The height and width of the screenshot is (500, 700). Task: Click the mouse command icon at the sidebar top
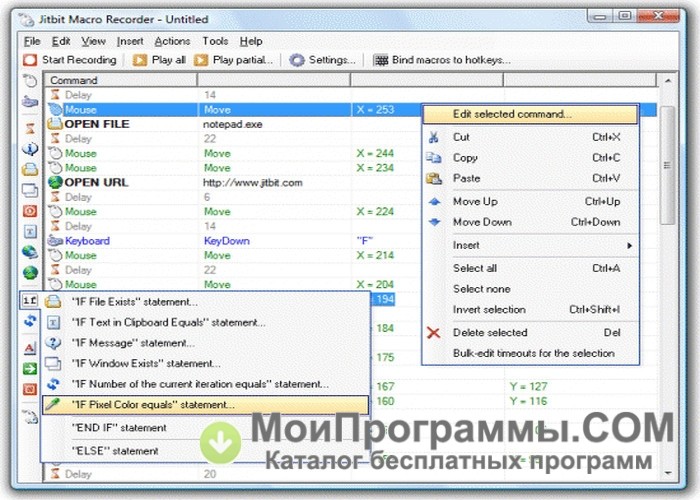(29, 81)
